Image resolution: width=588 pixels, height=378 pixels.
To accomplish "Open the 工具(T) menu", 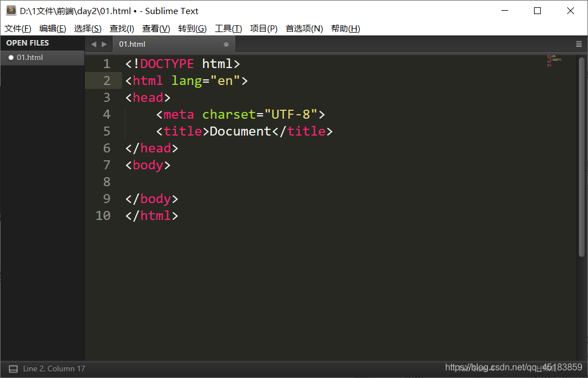I will pyautogui.click(x=228, y=29).
